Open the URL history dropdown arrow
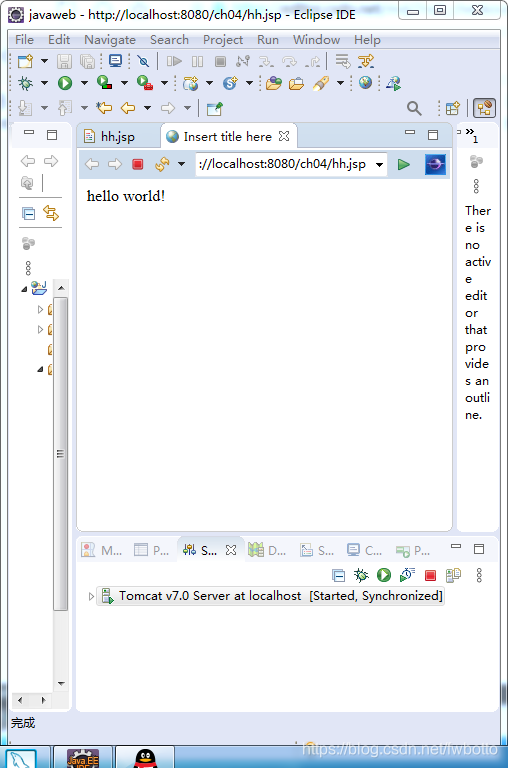Image resolution: width=508 pixels, height=768 pixels. click(x=379, y=165)
